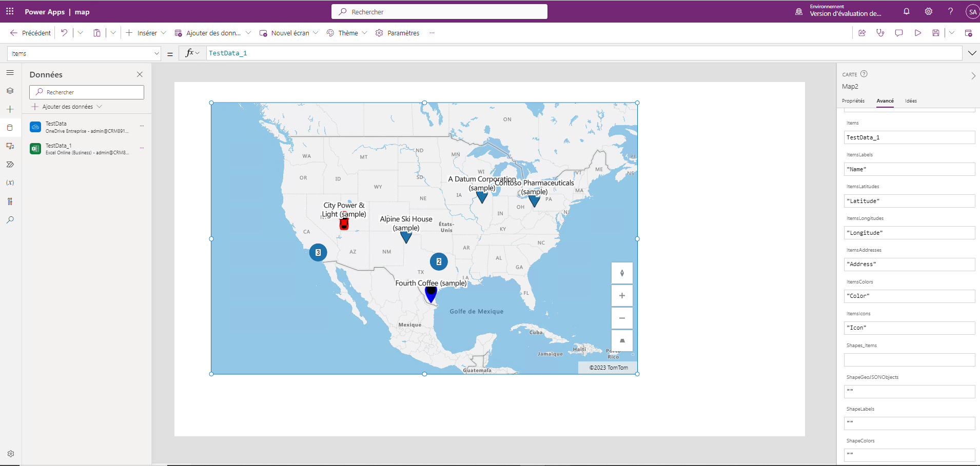Switch to the Avancé tab
This screenshot has height=466, width=980.
point(885,101)
